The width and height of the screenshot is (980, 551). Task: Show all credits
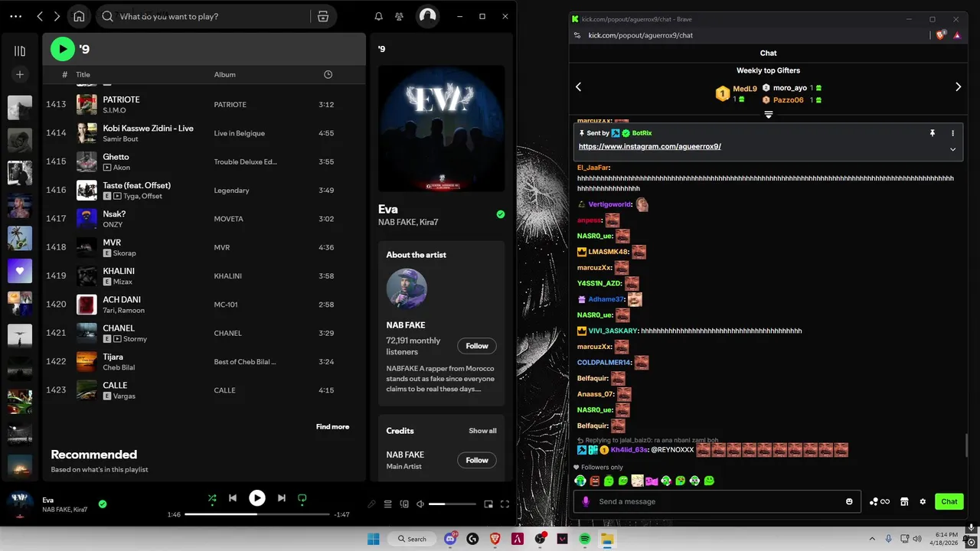pos(482,431)
